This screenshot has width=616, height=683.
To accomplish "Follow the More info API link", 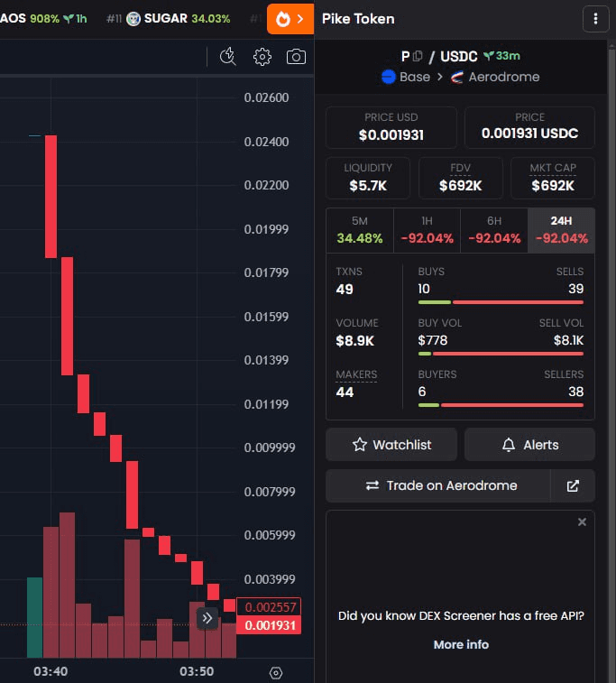I will (461, 645).
